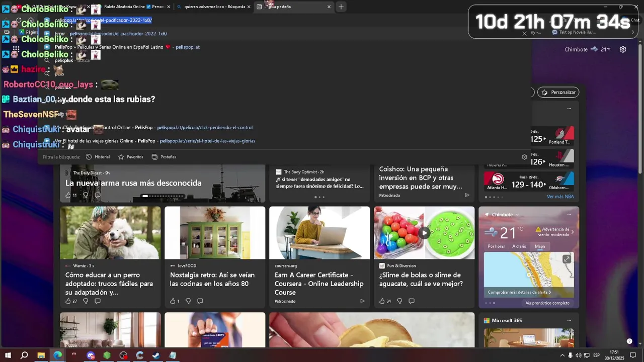Comment on the Nostalgia retro article
644x362 pixels.
tap(200, 301)
